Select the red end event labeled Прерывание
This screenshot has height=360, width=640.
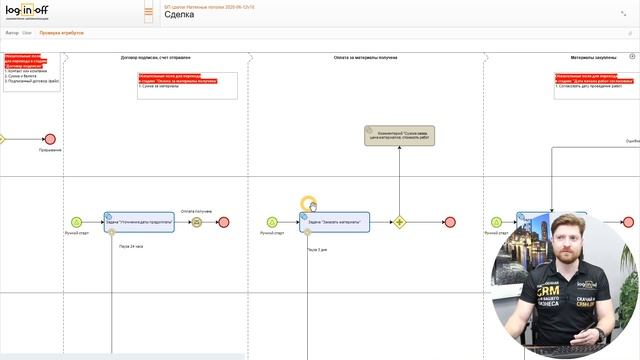coord(50,139)
